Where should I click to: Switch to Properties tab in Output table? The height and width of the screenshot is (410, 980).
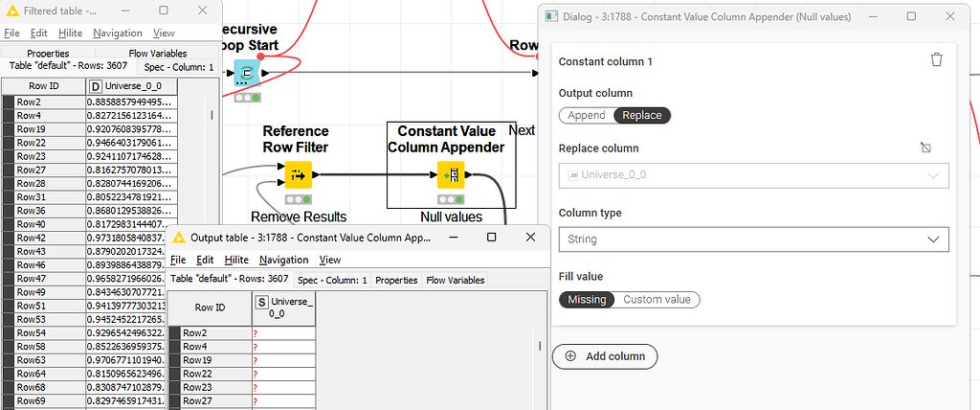[x=396, y=281]
